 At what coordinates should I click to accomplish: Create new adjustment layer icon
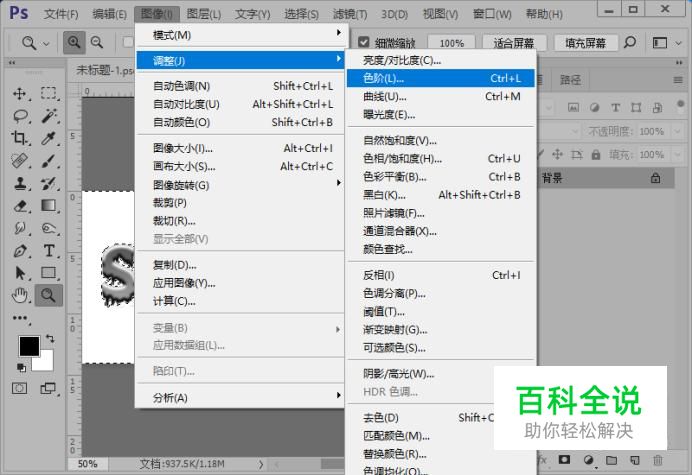pos(588,460)
